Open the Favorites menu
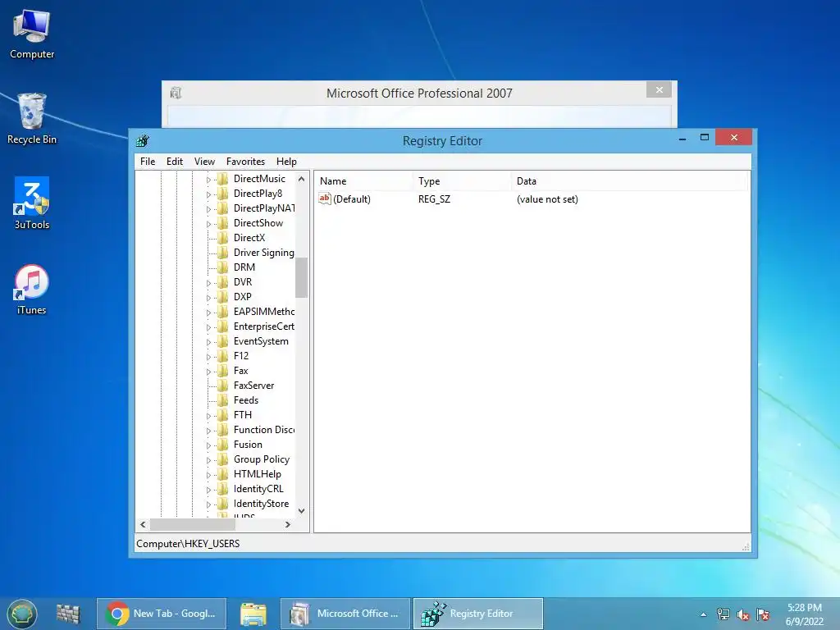The image size is (840, 630). [x=245, y=162]
